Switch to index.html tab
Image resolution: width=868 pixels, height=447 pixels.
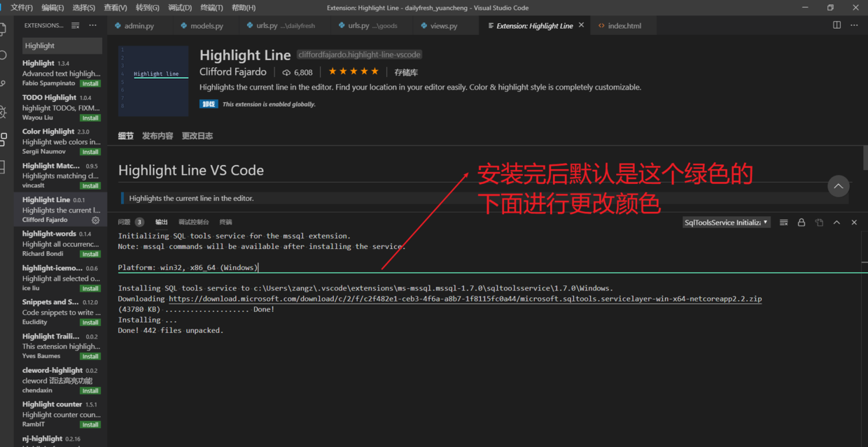click(x=623, y=26)
